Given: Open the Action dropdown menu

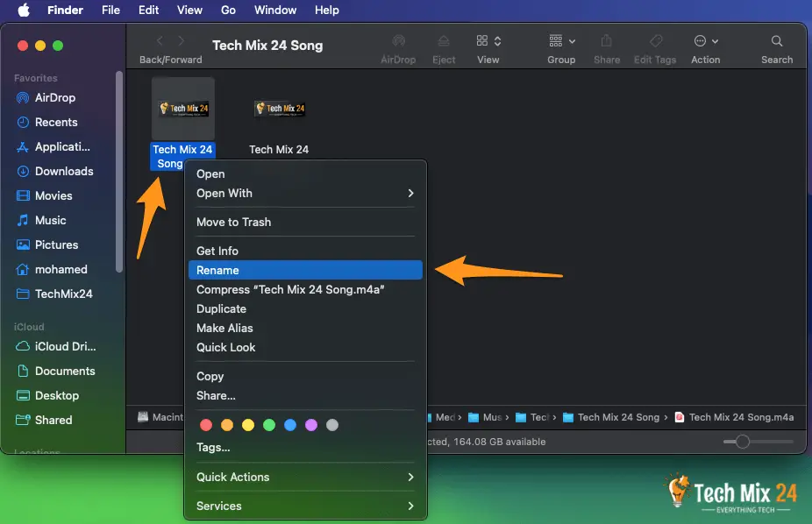Looking at the screenshot, I should tap(706, 41).
